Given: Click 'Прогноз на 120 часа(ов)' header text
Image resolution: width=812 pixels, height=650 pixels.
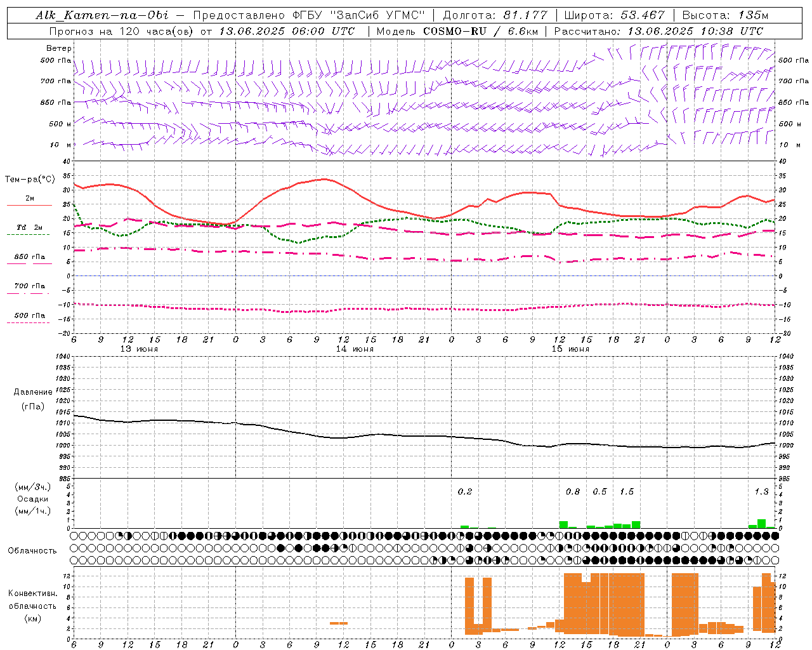Looking at the screenshot, I should (122, 31).
